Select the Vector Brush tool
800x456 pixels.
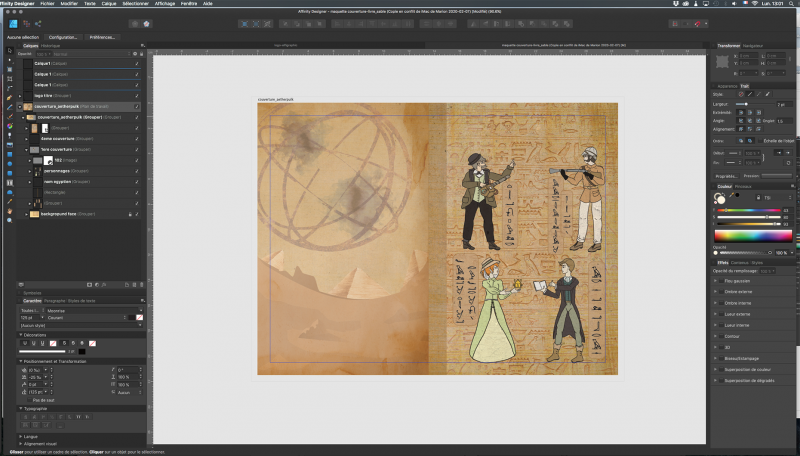(10, 117)
